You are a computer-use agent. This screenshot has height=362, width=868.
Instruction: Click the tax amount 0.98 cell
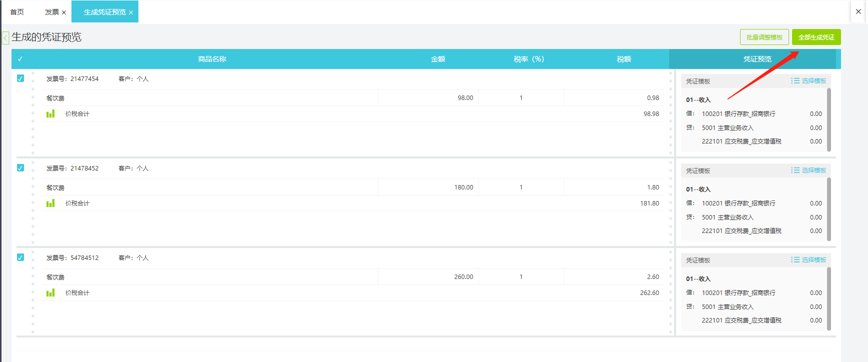click(614, 98)
